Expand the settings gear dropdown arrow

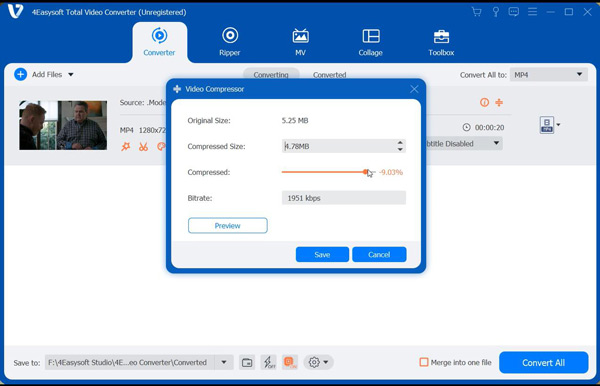coord(326,362)
